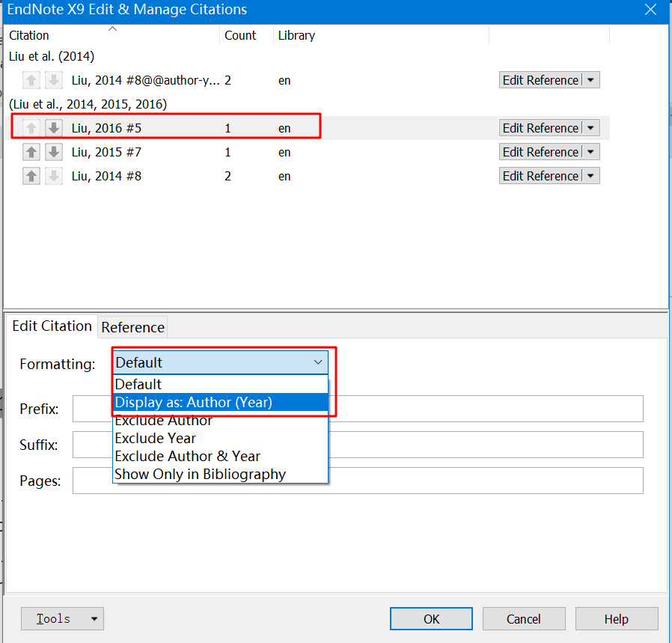Move Liu, 2014 #8 citation up

click(31, 176)
